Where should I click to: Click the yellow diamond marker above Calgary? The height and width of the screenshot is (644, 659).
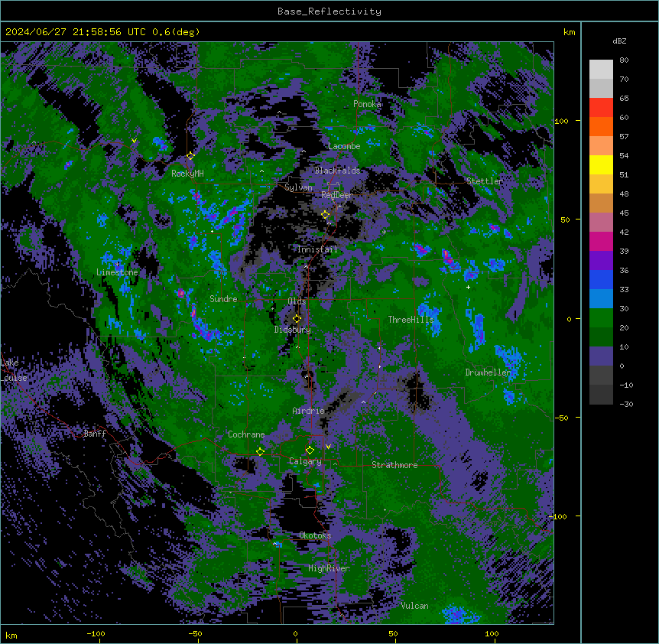point(310,450)
